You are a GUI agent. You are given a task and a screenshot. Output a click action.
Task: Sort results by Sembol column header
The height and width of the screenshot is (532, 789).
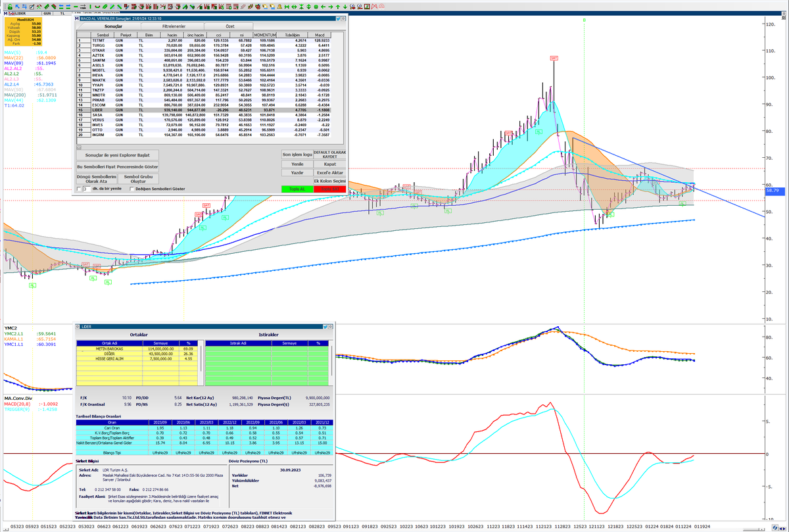[x=103, y=35]
